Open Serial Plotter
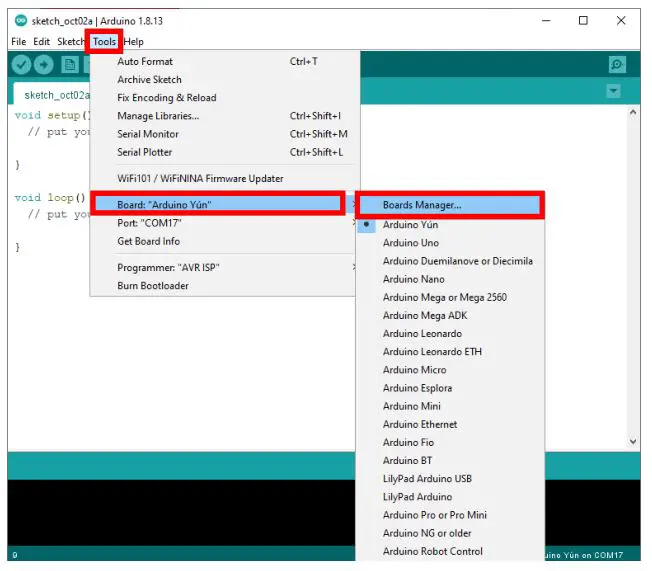 coord(225,152)
